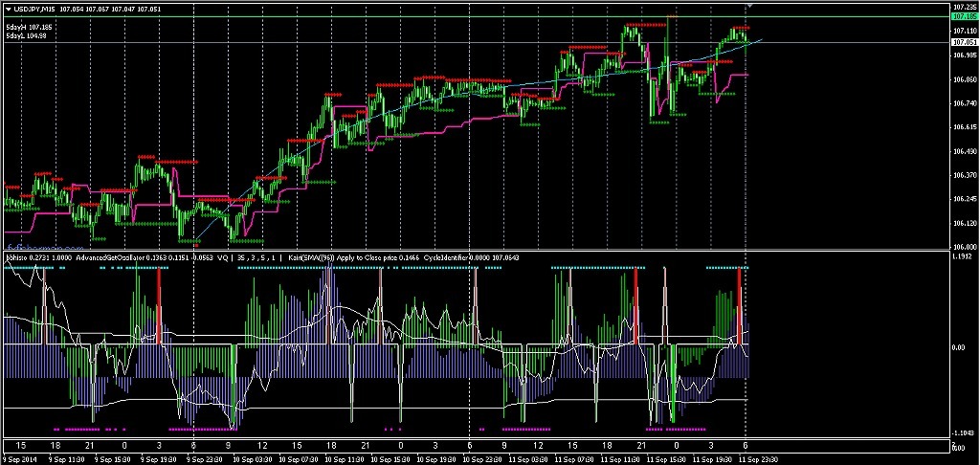
Task: Click the 106.490 price axis label
Action: tap(964, 151)
